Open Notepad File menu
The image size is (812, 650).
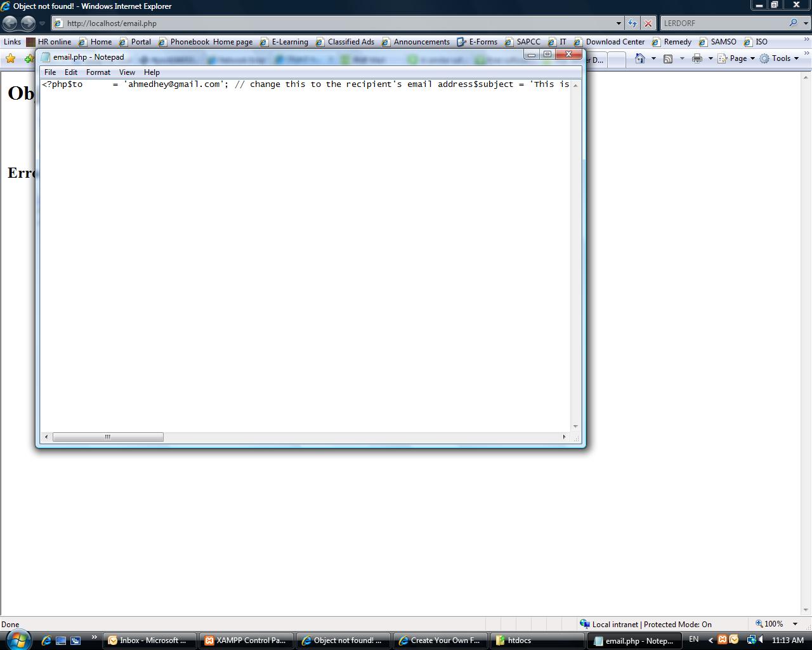pyautogui.click(x=50, y=72)
